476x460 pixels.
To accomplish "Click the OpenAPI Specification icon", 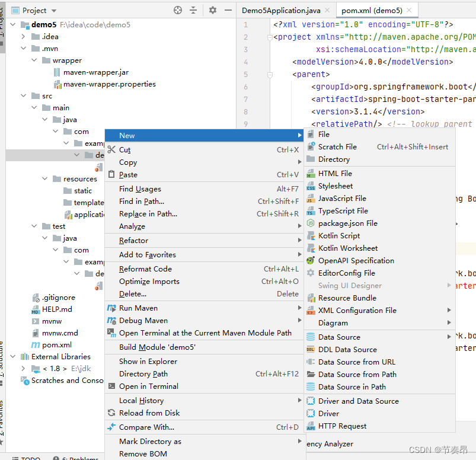I will [311, 260].
